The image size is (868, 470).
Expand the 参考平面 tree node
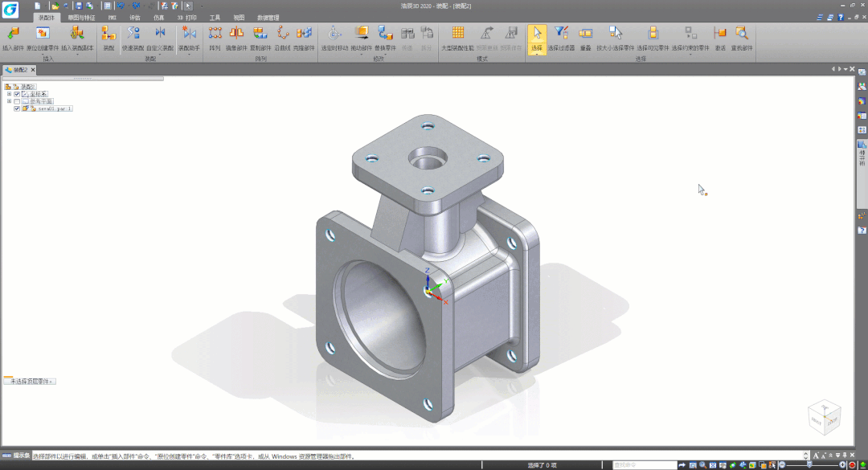(x=9, y=101)
